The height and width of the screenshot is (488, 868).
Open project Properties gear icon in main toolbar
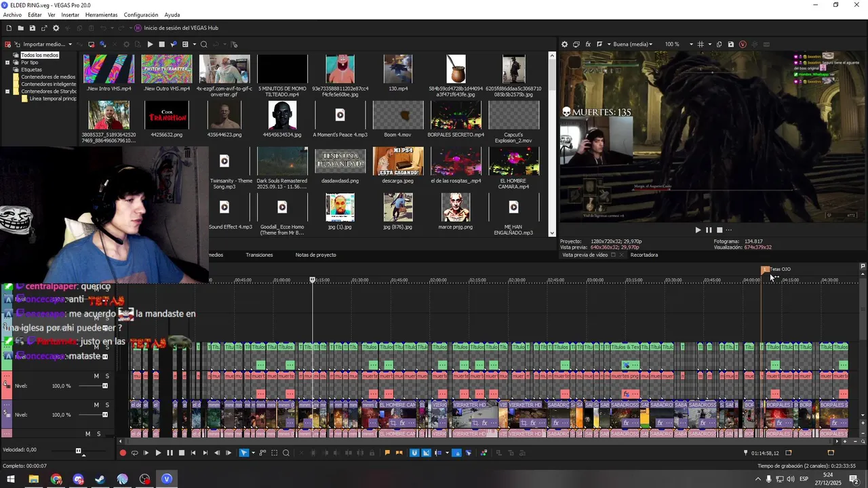pyautogui.click(x=56, y=28)
